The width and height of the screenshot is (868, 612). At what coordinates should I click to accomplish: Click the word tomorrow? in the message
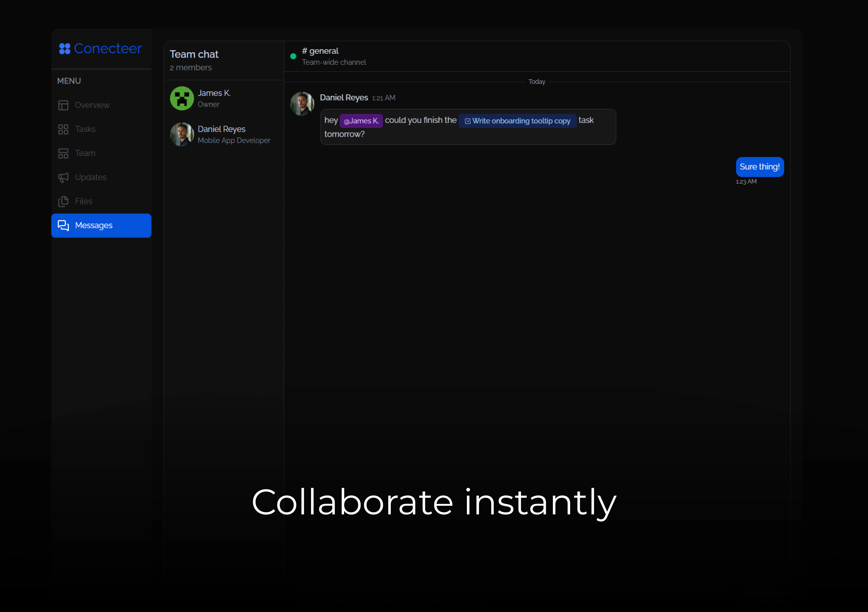click(344, 134)
